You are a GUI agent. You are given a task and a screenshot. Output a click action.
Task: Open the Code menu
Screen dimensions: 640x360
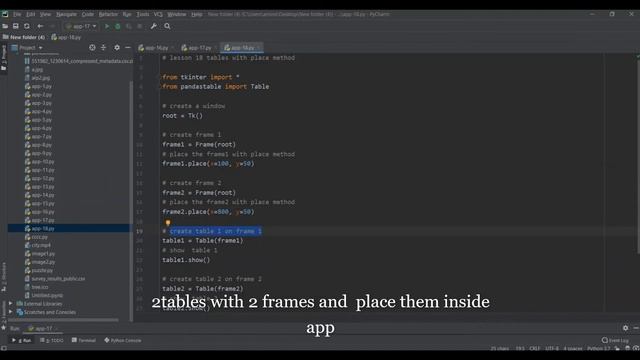[x=87, y=14]
